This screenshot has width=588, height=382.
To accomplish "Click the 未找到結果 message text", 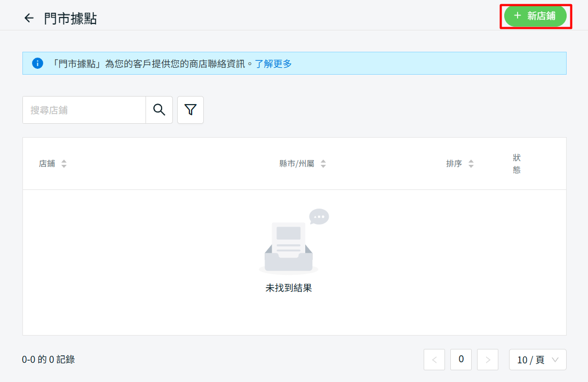I will click(289, 288).
